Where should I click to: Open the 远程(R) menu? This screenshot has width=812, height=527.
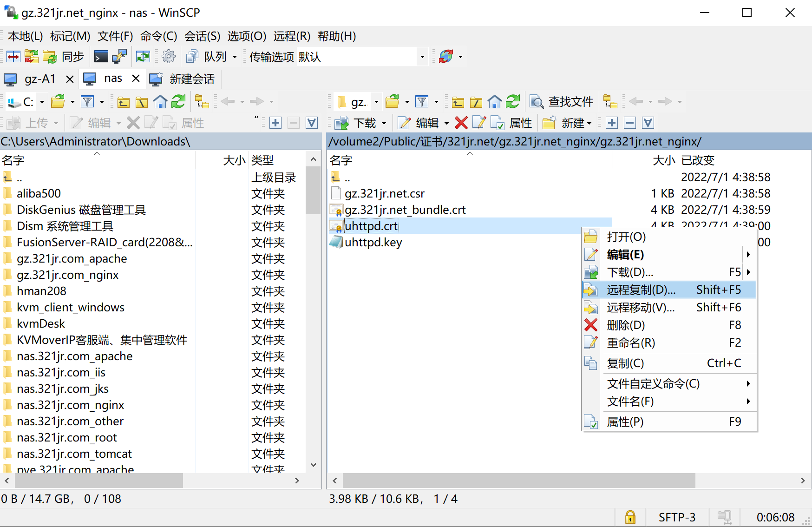pos(292,36)
